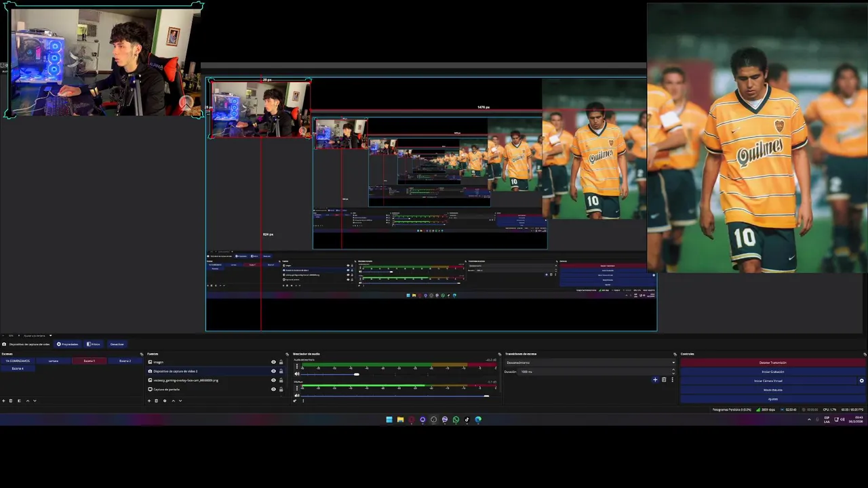Delete the scene transition trash icon
The height and width of the screenshot is (488, 868).
coord(664,380)
